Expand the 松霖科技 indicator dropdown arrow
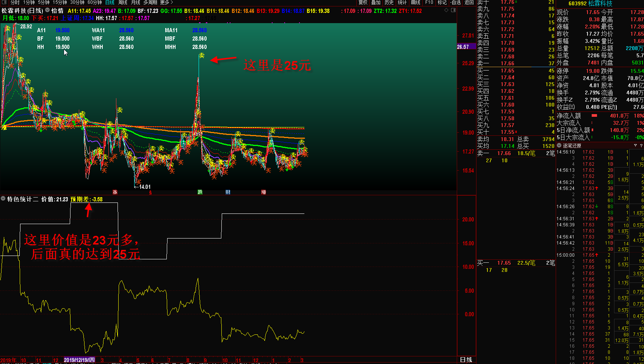The height and width of the screenshot is (364, 644). click(47, 11)
